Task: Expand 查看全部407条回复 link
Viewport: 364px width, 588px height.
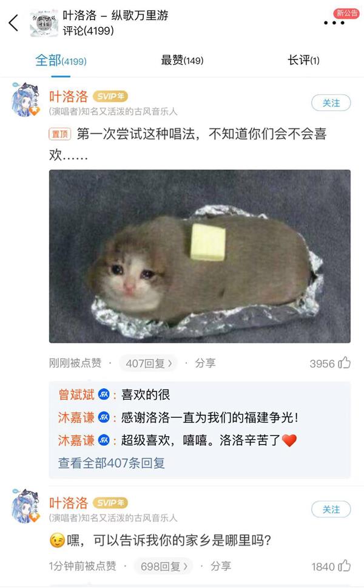Action: point(111,463)
